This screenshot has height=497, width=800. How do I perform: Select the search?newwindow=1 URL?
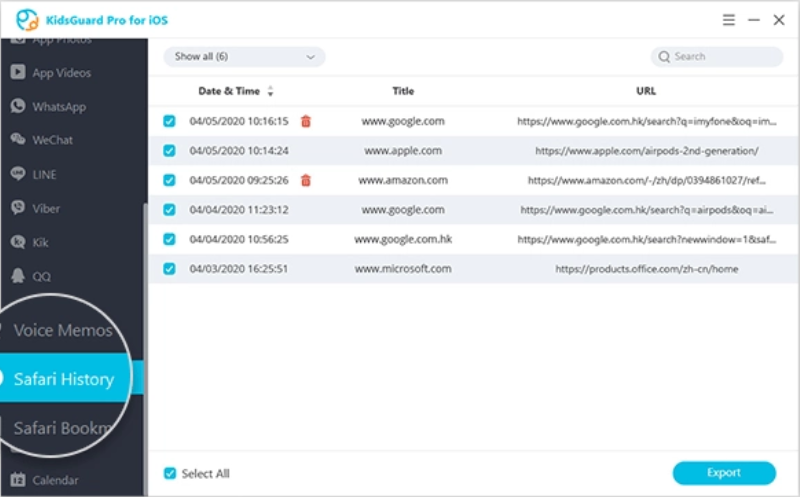[x=646, y=239]
